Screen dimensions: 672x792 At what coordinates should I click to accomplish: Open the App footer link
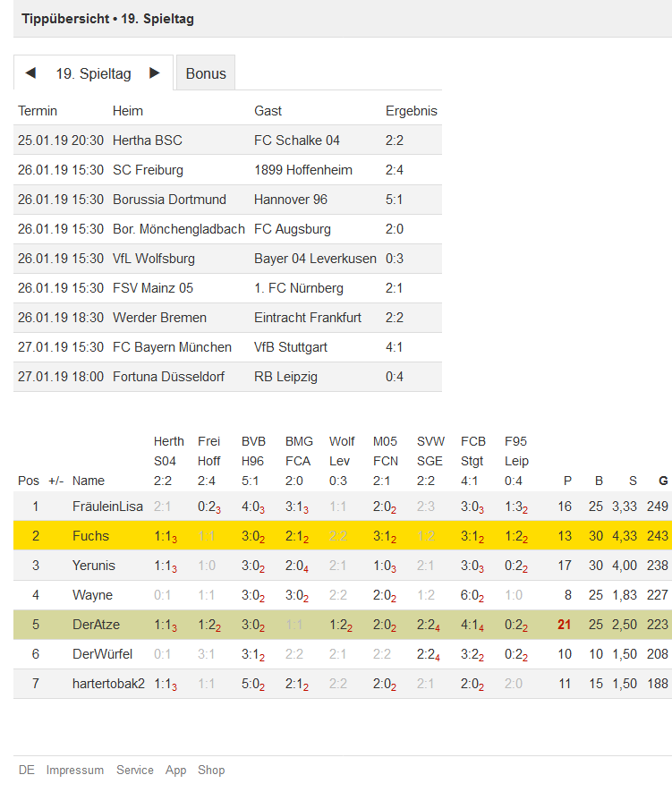[x=175, y=771]
